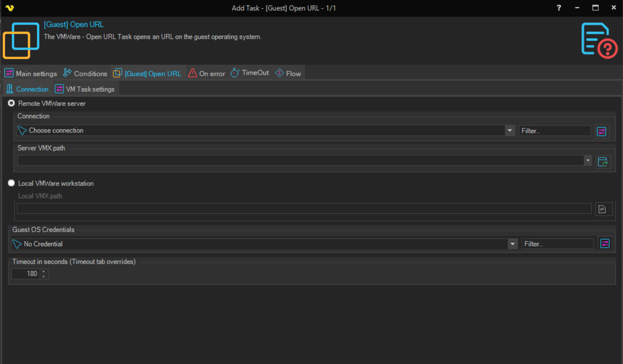Open the manage credentials icon button

point(605,244)
